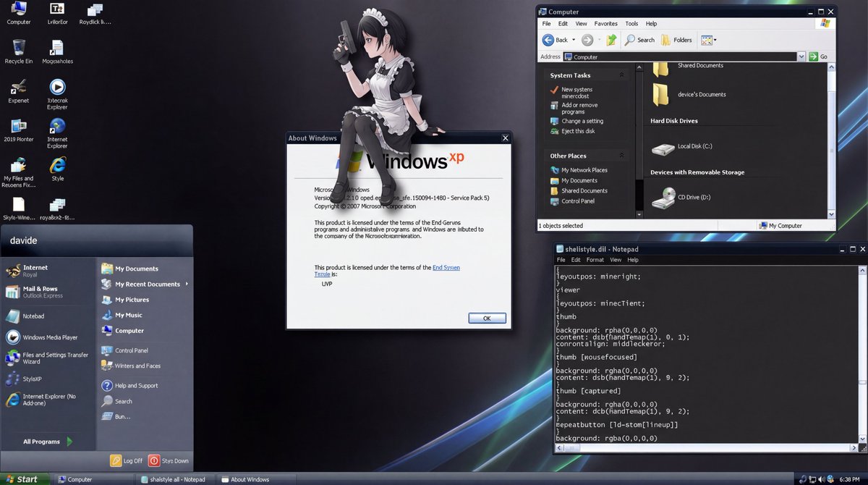Open the Expenet desktop icon
Viewport: 868px width, 485px height.
point(18,91)
